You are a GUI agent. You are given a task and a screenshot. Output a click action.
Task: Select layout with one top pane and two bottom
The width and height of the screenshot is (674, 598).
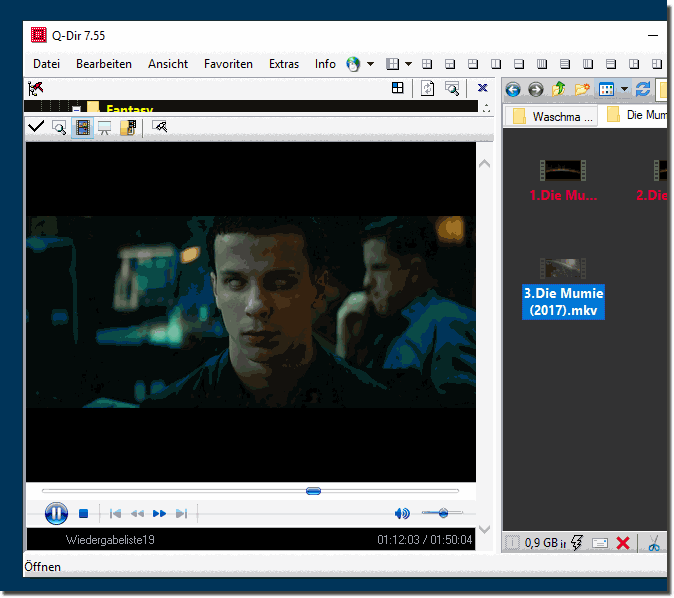[450, 64]
